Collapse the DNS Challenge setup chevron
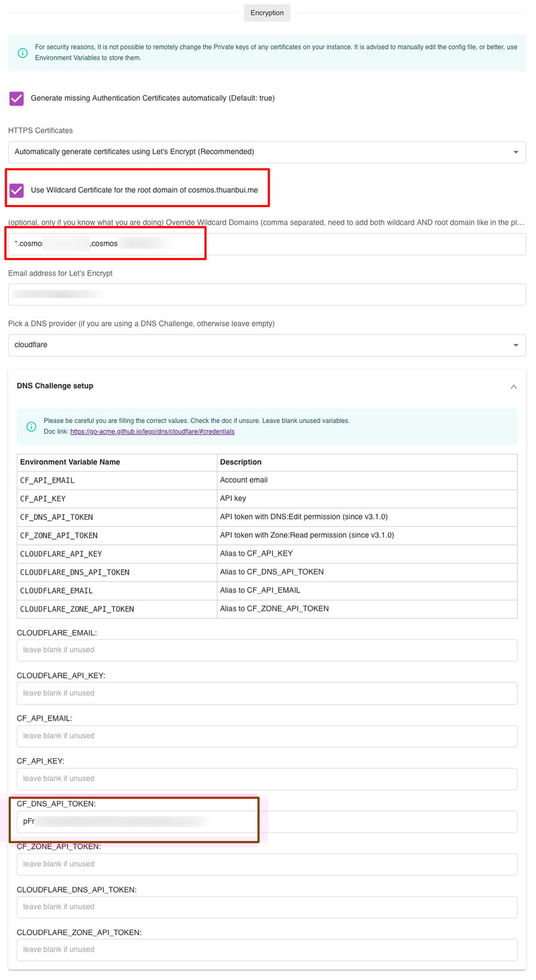536x980 pixels. coord(513,387)
